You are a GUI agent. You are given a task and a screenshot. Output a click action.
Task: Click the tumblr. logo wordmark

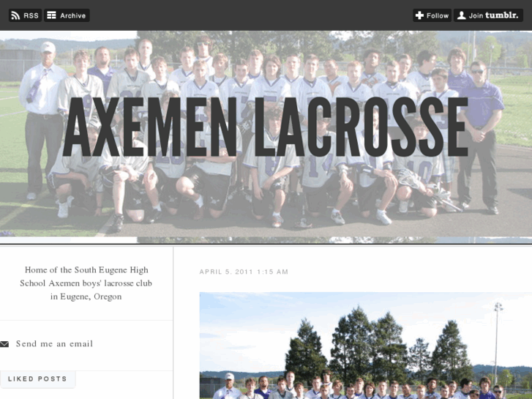coord(502,15)
